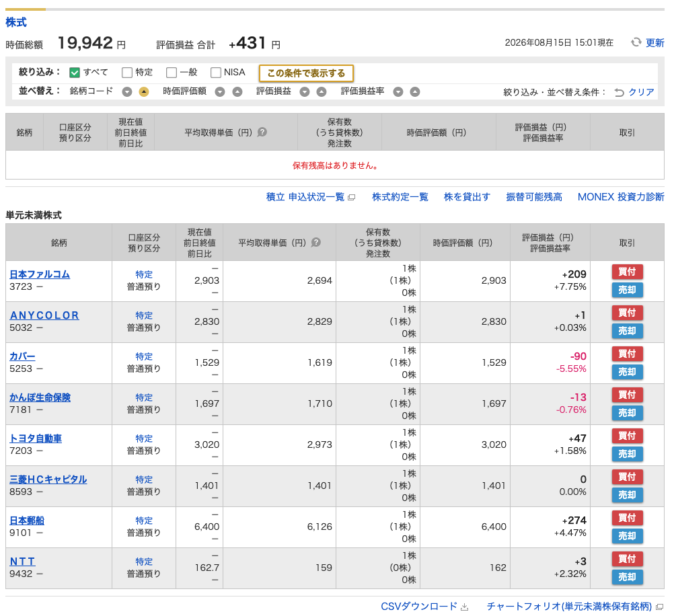The width and height of the screenshot is (674, 616).
Task: Sort 時価評価額 ascending arrow
Action: [x=237, y=92]
